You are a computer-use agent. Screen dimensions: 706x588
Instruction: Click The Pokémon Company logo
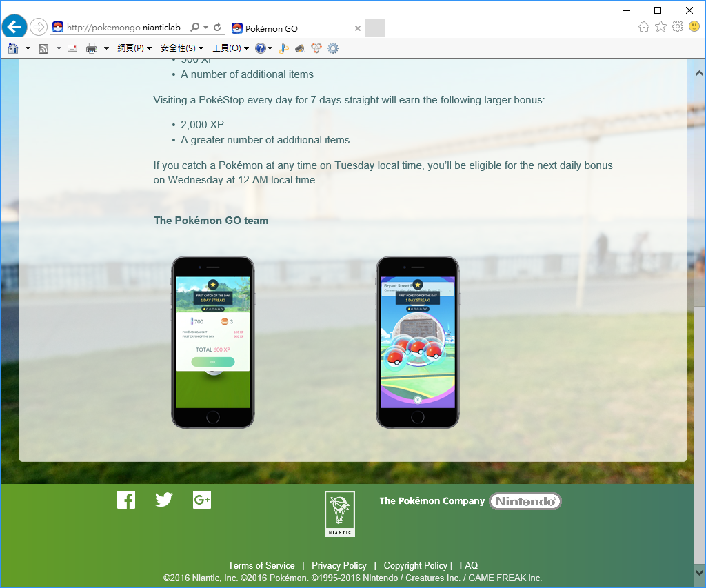click(432, 500)
